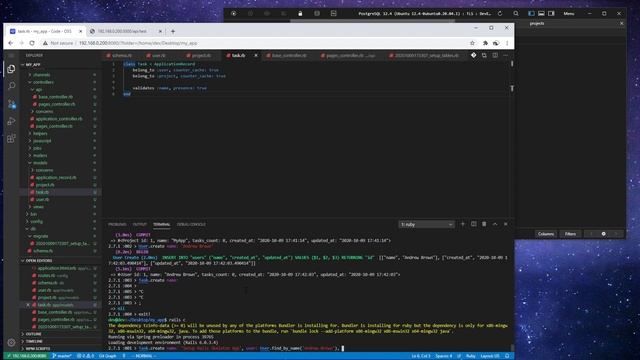This screenshot has height=360, width=640.
Task: Click the Git diff icon in editor toolbar
Action: (473, 55)
